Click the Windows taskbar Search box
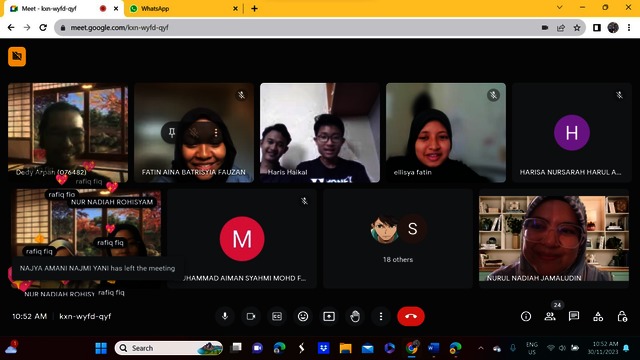Image resolution: width=640 pixels, height=360 pixels. point(169,348)
